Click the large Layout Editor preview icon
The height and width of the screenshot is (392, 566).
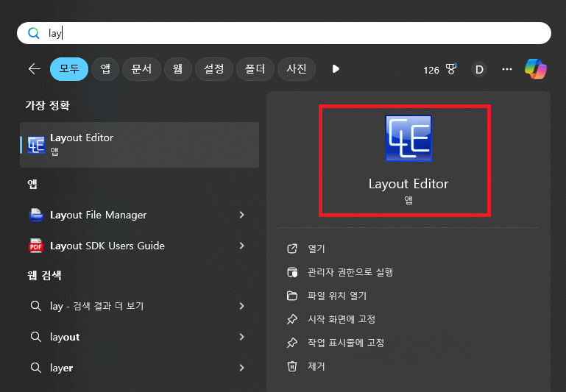click(x=408, y=138)
